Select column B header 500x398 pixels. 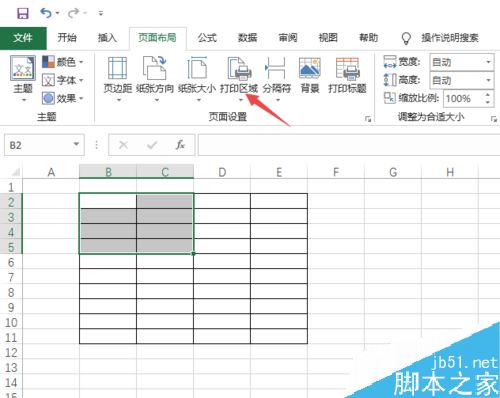click(x=108, y=172)
